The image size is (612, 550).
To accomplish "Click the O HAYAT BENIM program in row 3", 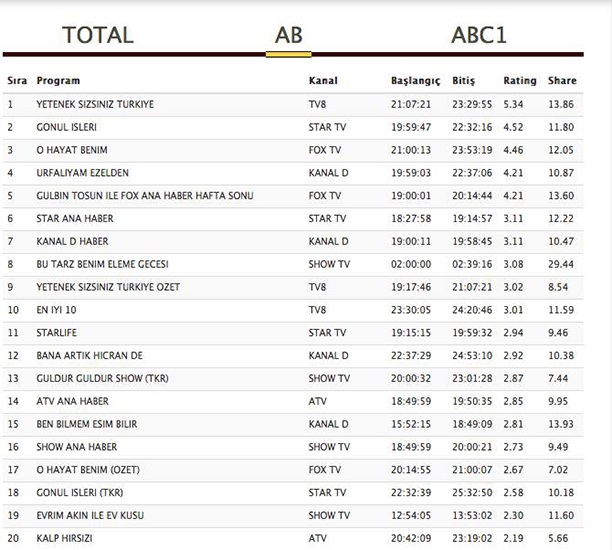I will [72, 150].
